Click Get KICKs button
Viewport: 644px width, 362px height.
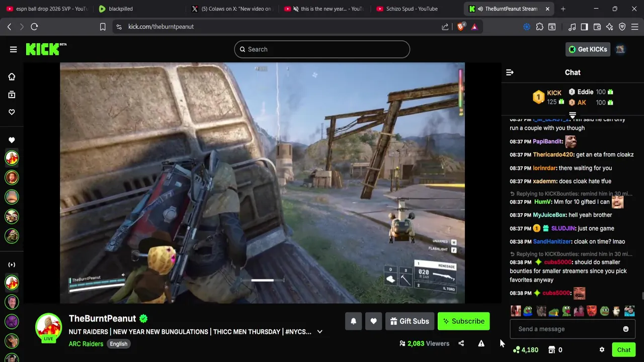click(588, 49)
